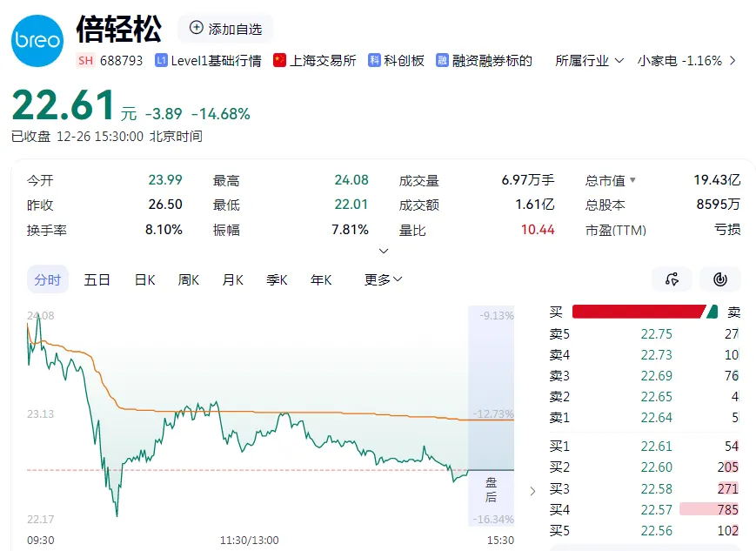Click the 上海交易所 link
756x551 pixels.
[323, 61]
